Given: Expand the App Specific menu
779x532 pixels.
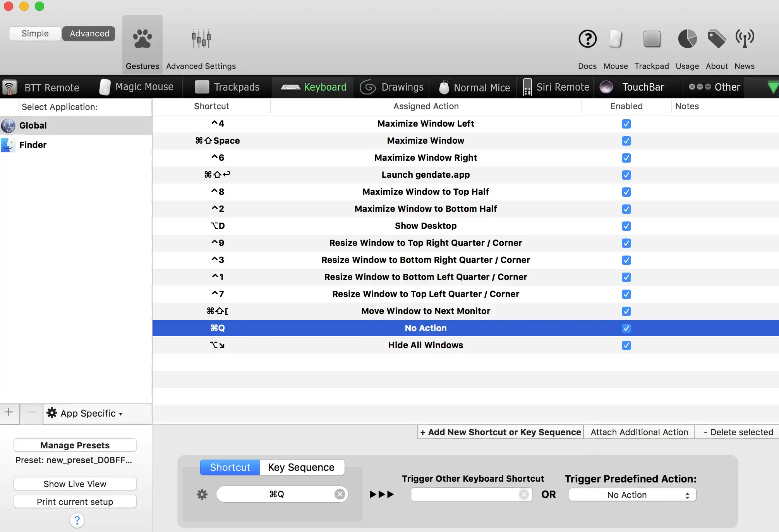Looking at the screenshot, I should click(84, 414).
